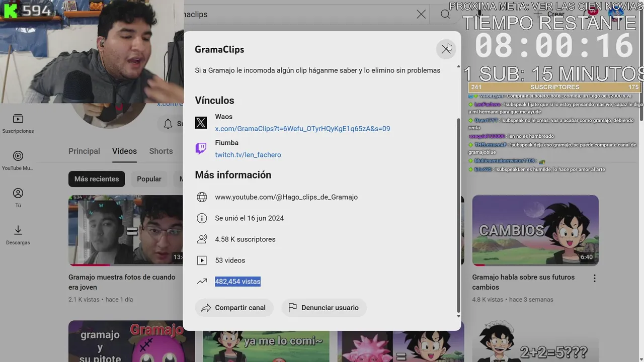Click the info icon beside join date

tap(202, 218)
